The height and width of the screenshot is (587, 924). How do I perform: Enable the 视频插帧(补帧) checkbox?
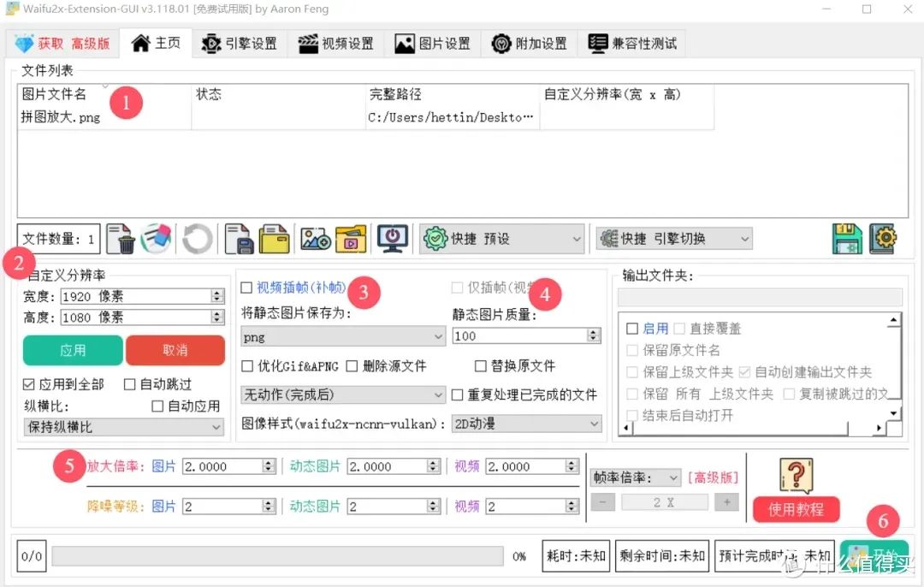coord(247,288)
